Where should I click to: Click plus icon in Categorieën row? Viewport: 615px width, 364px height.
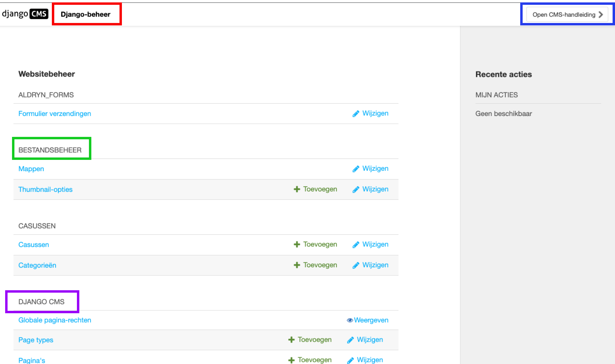coord(297,265)
